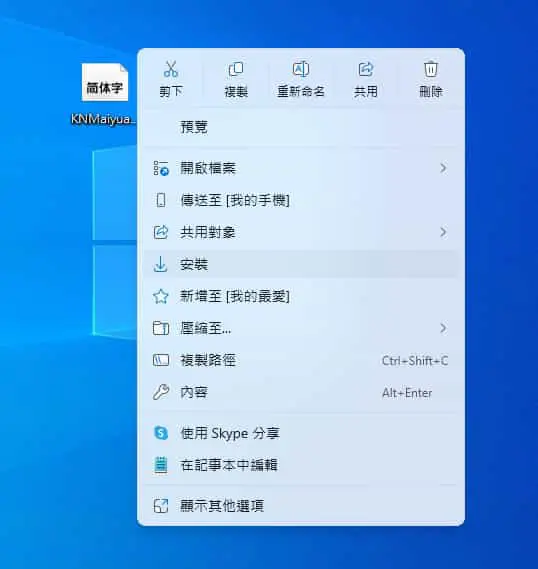This screenshot has height=569, width=538.
Task: Click the Rename icon (重新命名)
Action: pos(301,69)
